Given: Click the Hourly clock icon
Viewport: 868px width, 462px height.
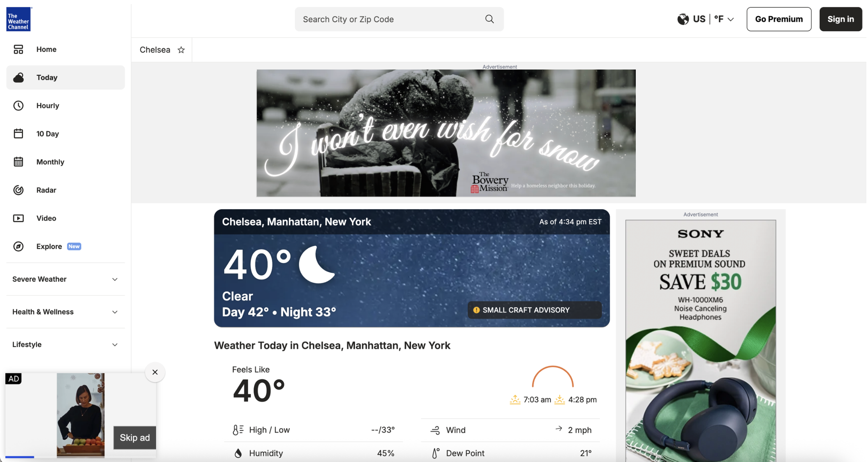Looking at the screenshot, I should (18, 106).
